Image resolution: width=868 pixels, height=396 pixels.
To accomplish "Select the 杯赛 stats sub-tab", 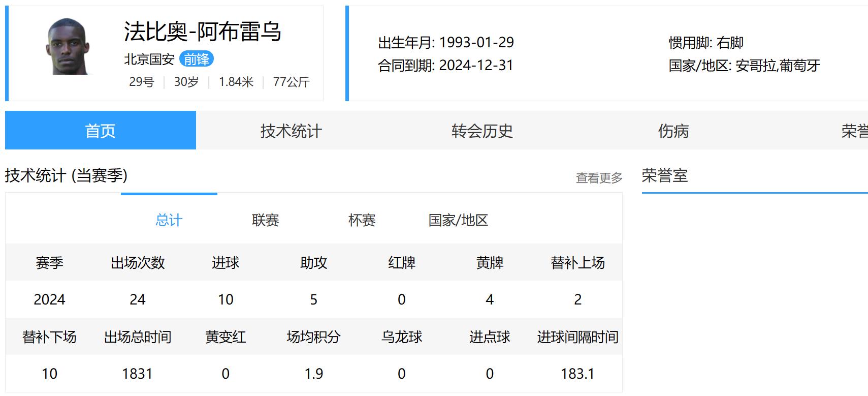I will click(x=362, y=220).
